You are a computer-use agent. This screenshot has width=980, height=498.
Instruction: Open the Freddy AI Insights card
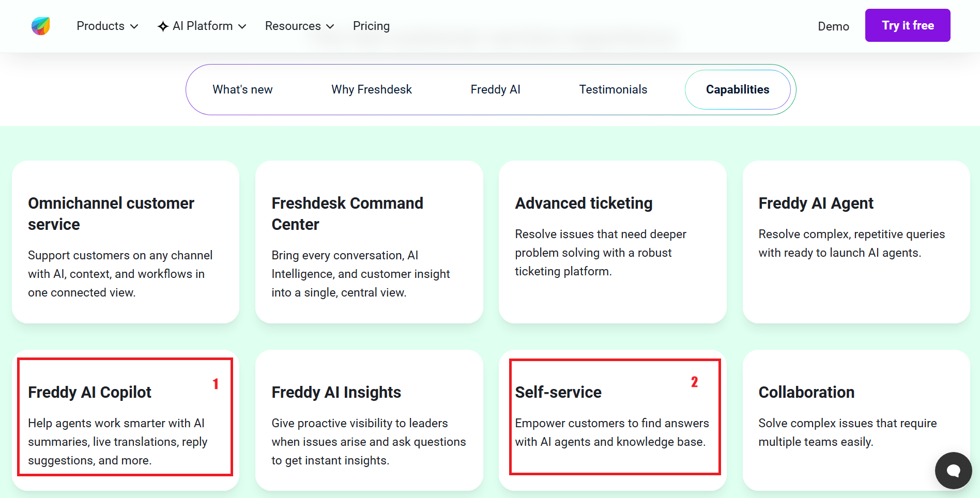click(x=369, y=420)
